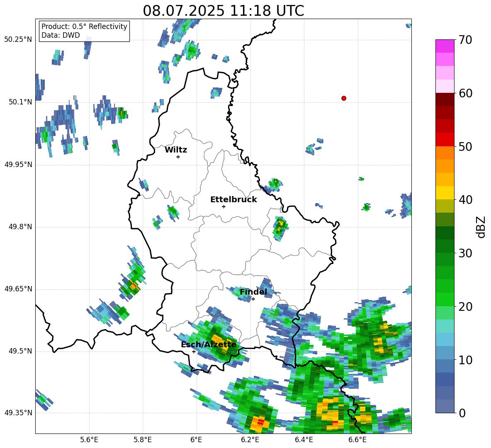Click the 49.5°N latitude label
The height and width of the screenshot is (448, 491).
click(x=20, y=351)
